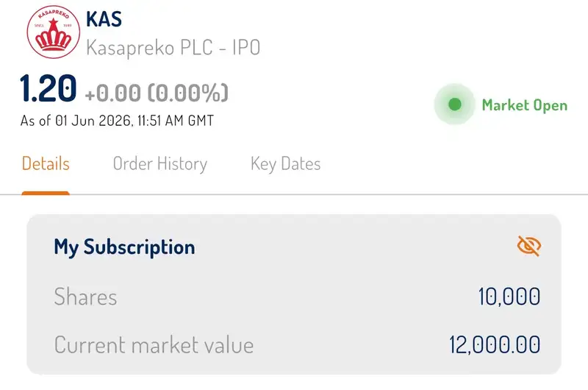Click the +0.00 (0.00%) price change

[x=157, y=93]
